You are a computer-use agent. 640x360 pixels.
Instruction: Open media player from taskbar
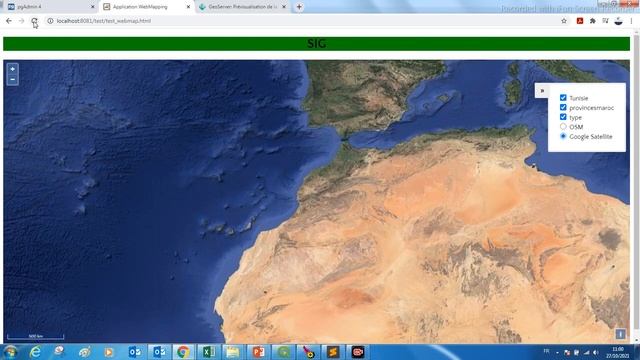coord(109,352)
